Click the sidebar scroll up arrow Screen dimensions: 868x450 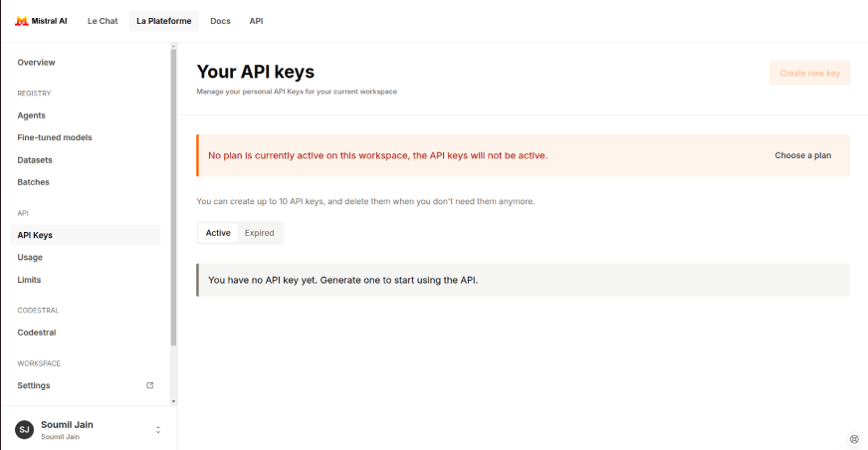point(173,47)
